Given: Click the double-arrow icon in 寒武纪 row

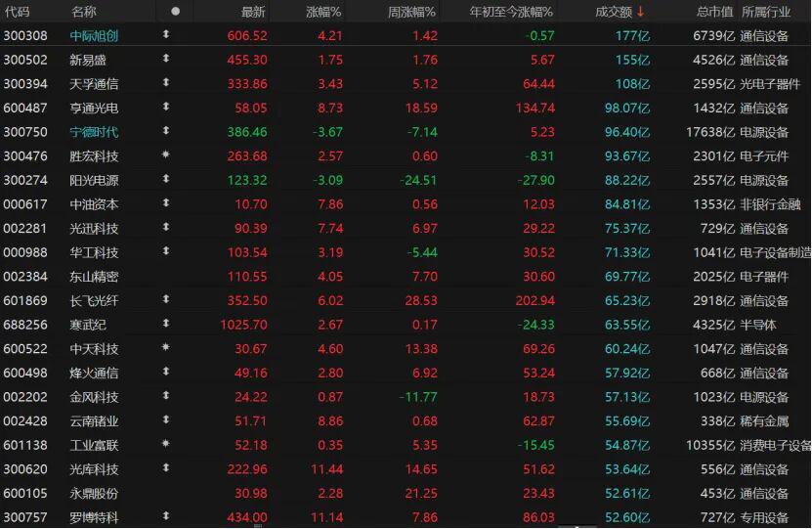Looking at the screenshot, I should pyautogui.click(x=166, y=325).
